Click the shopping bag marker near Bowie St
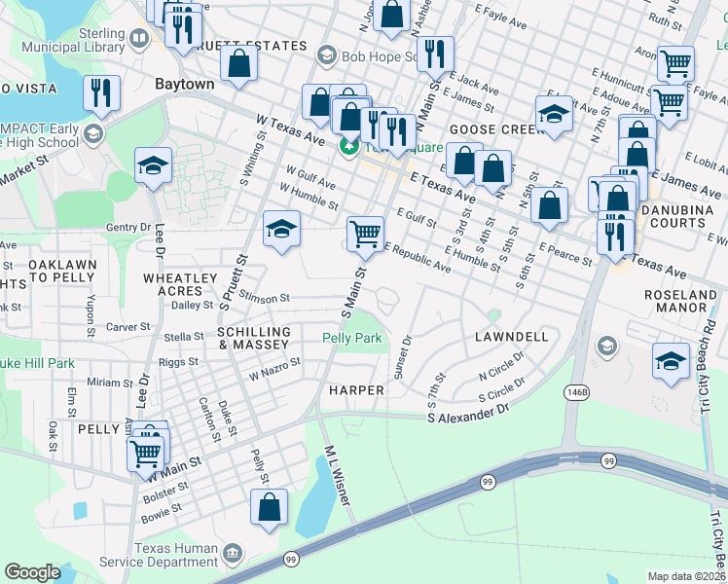728x584 pixels. click(x=270, y=508)
